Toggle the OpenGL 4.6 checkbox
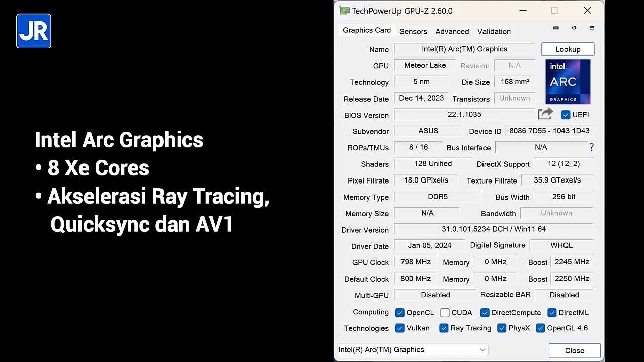 tap(540, 328)
